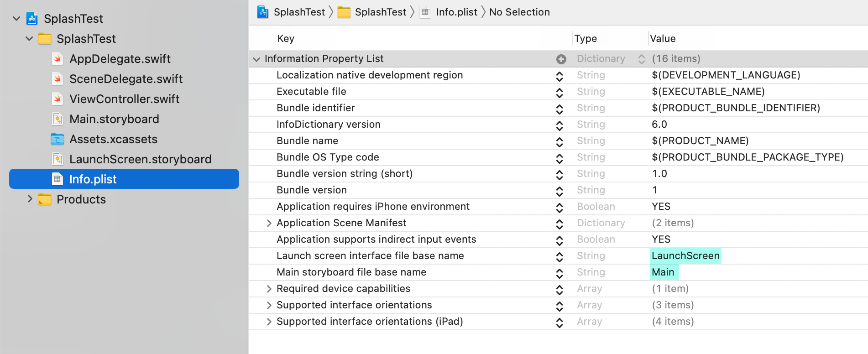Open Main.storyboard from the navigator
Screen dimensions: 868x354
(x=114, y=119)
